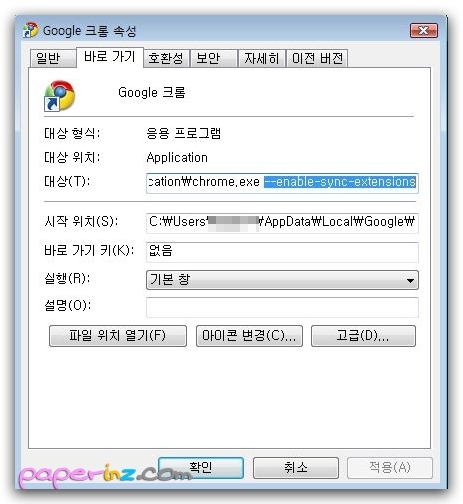Open the 기본 창 combo box
Screen dimensions: 463x504
tap(282, 280)
